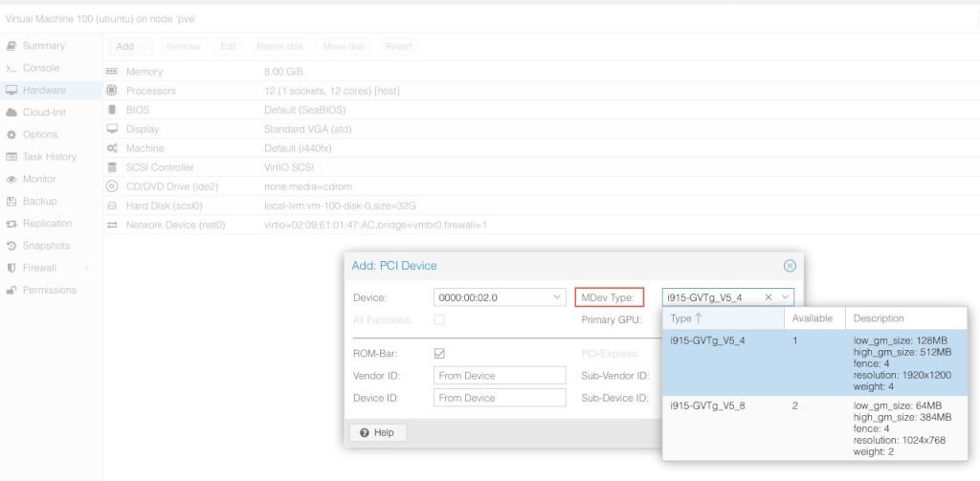Viewport: 980px width, 481px height.
Task: Click the Help button
Action: pyautogui.click(x=377, y=432)
